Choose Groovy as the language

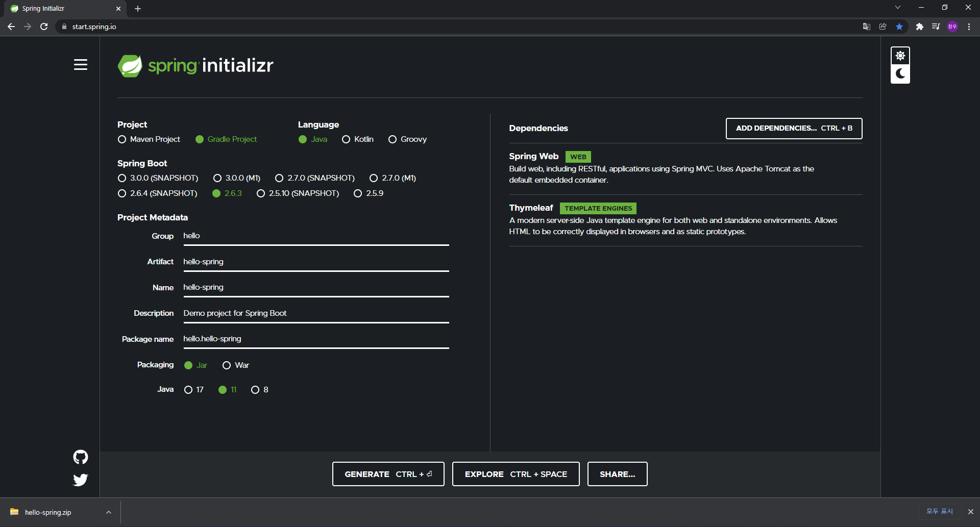pyautogui.click(x=407, y=139)
